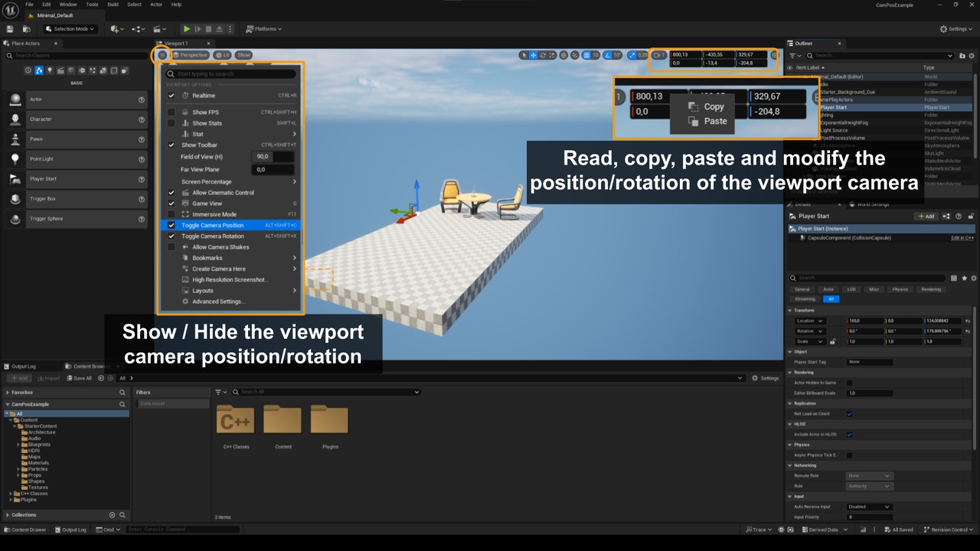The image size is (980, 551).
Task: Click the Field of View value slider
Action: [x=273, y=157]
